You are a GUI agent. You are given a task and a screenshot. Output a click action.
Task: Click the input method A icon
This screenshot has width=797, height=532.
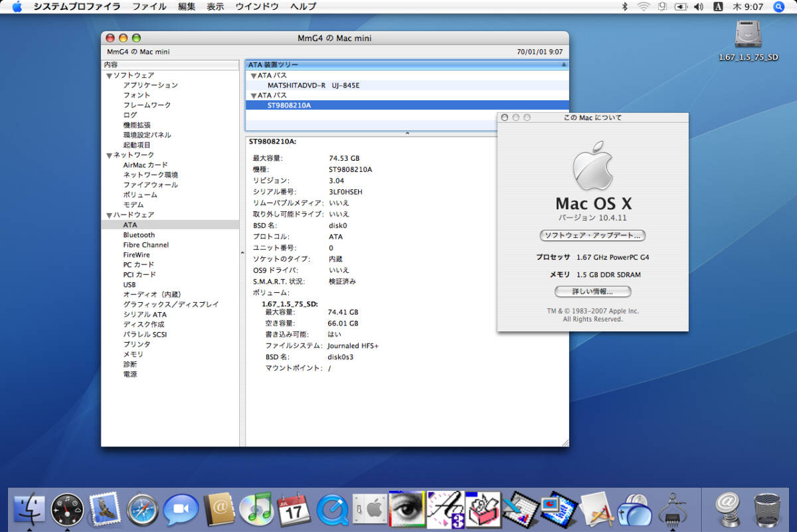[718, 7]
